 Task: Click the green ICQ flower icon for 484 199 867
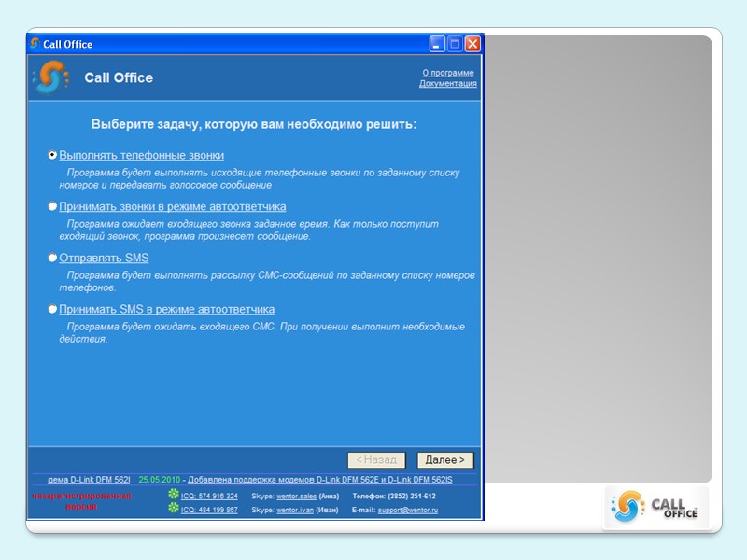point(174,508)
